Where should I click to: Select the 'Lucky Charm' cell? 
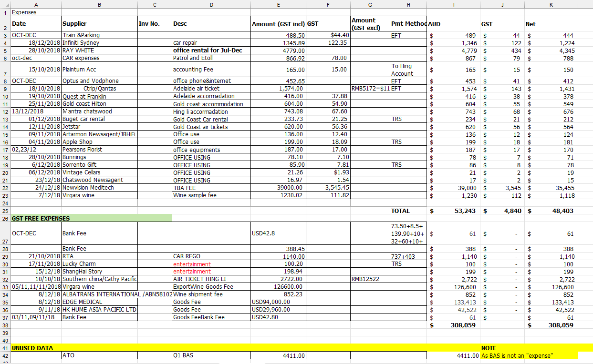(x=99, y=264)
